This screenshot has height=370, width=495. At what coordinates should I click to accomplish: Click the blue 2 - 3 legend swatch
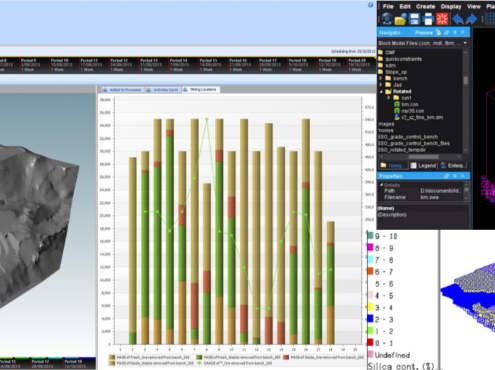click(x=370, y=319)
